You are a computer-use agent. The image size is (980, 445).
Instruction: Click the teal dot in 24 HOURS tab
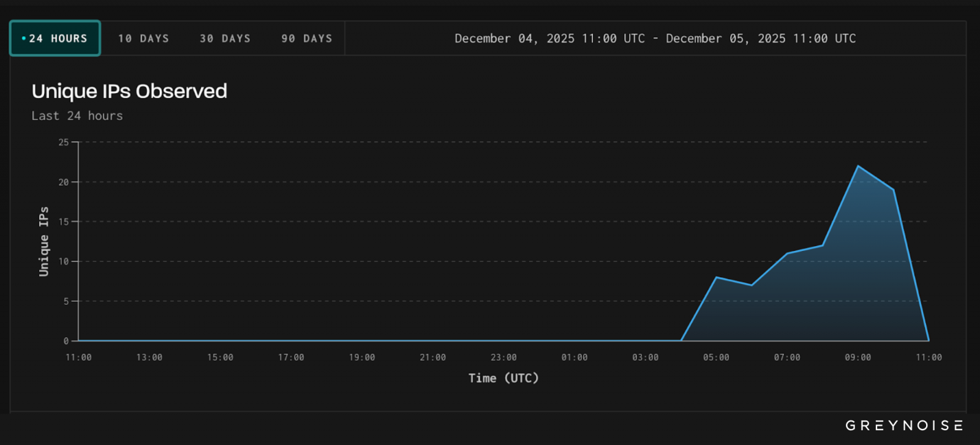(23, 39)
